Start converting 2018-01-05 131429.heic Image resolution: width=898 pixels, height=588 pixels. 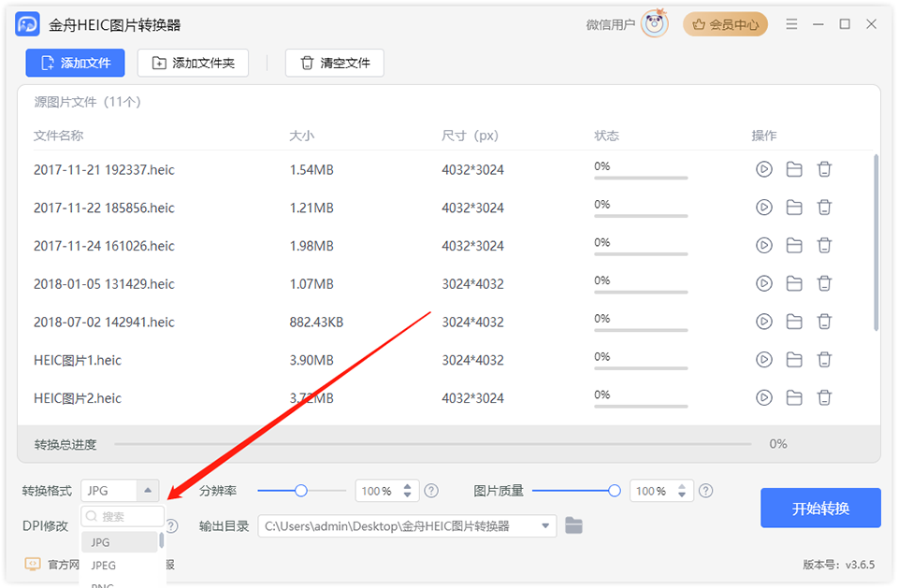click(764, 283)
